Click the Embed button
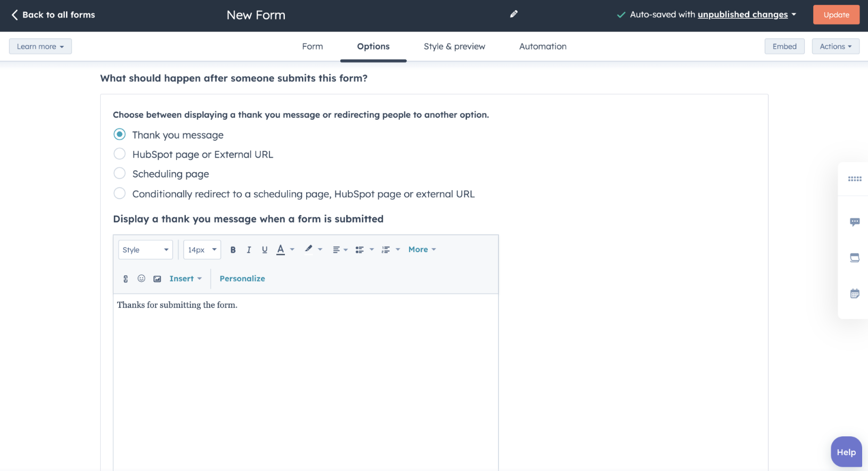This screenshot has width=868, height=471. [784, 46]
